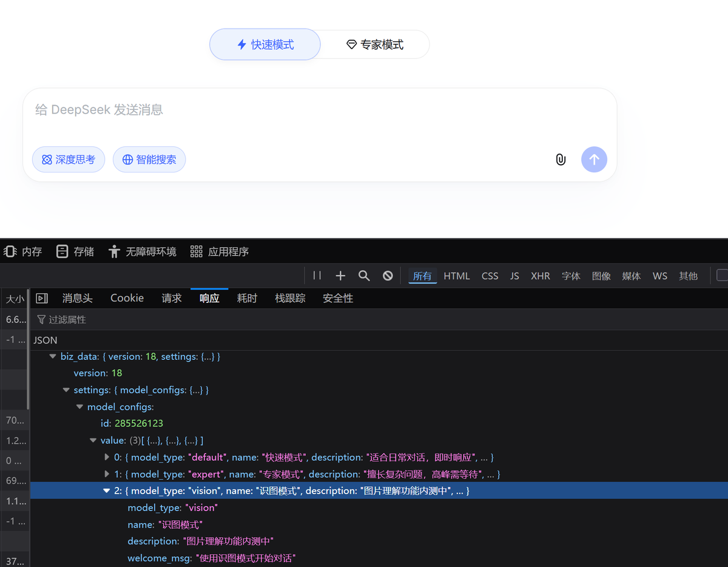728x567 pixels.
Task: Focus the 给 DeepSeek 发送消息 input
Action: [x=320, y=110]
